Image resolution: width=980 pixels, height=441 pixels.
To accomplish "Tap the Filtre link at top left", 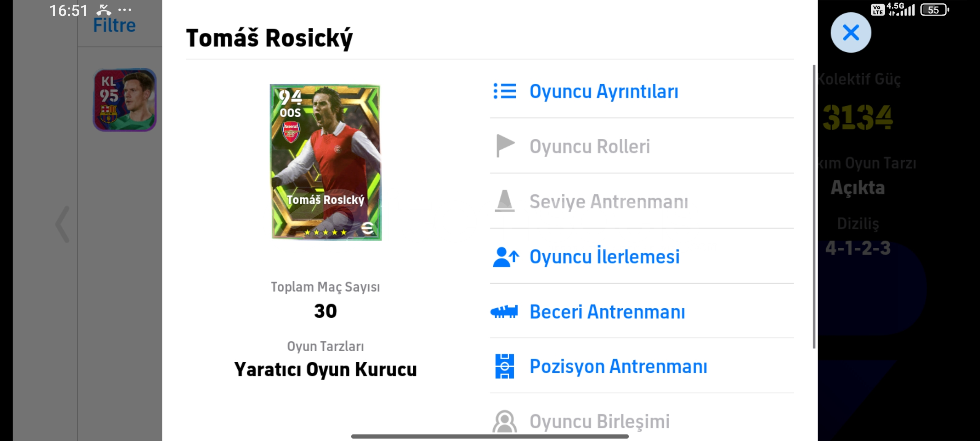I will [114, 25].
